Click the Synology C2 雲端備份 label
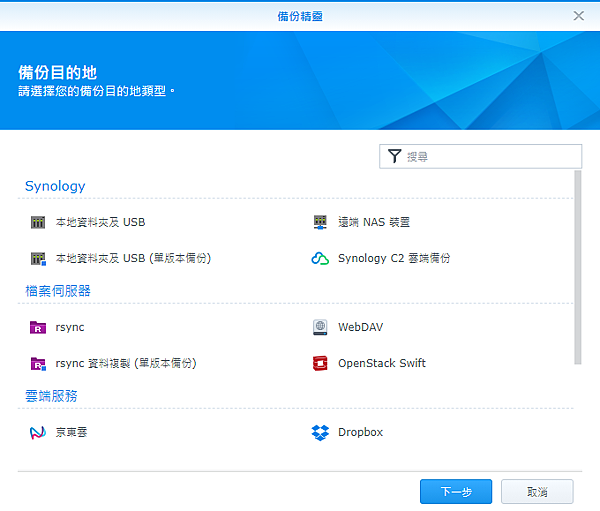This screenshot has height=511, width=600. coord(394,258)
